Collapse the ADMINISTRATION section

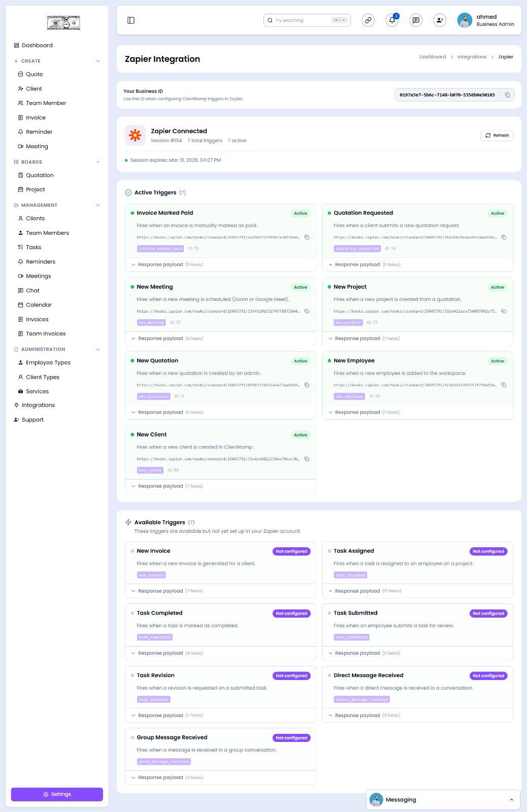tap(98, 349)
